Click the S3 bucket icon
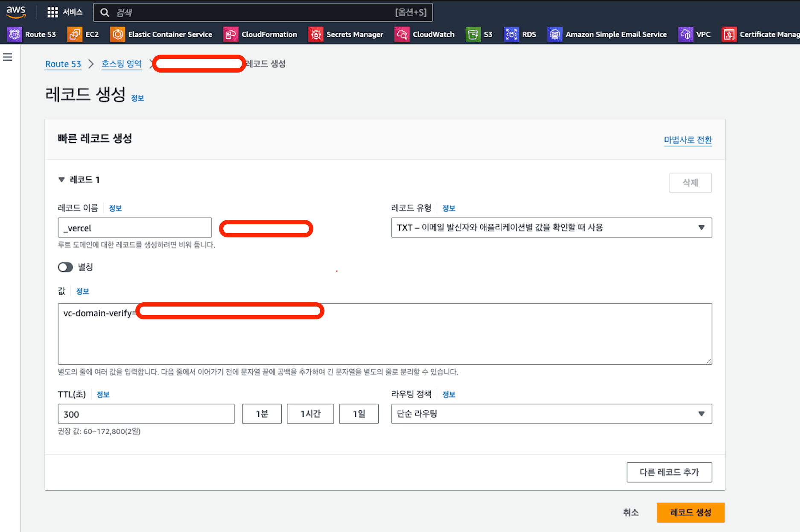Image resolution: width=800 pixels, height=532 pixels. coord(473,34)
